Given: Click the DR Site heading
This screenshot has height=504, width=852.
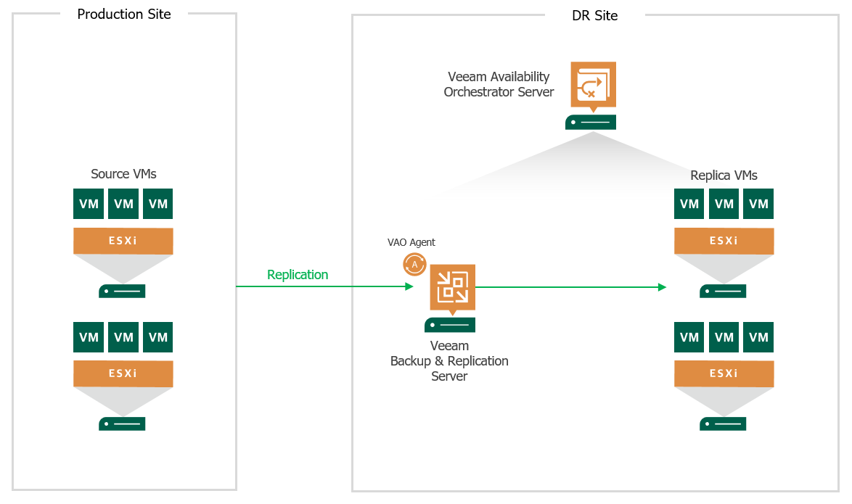Looking at the screenshot, I should pyautogui.click(x=595, y=16).
